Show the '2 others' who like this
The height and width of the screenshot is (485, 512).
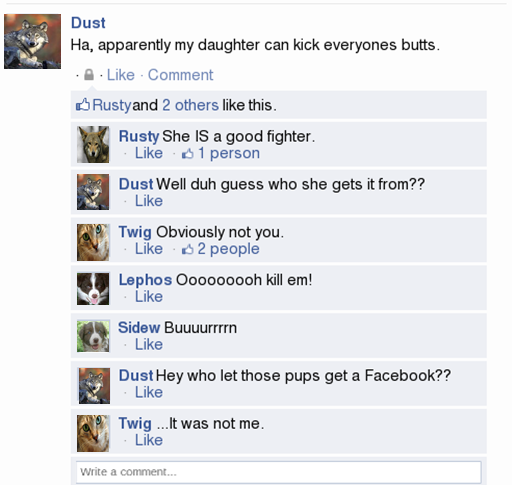(x=190, y=105)
